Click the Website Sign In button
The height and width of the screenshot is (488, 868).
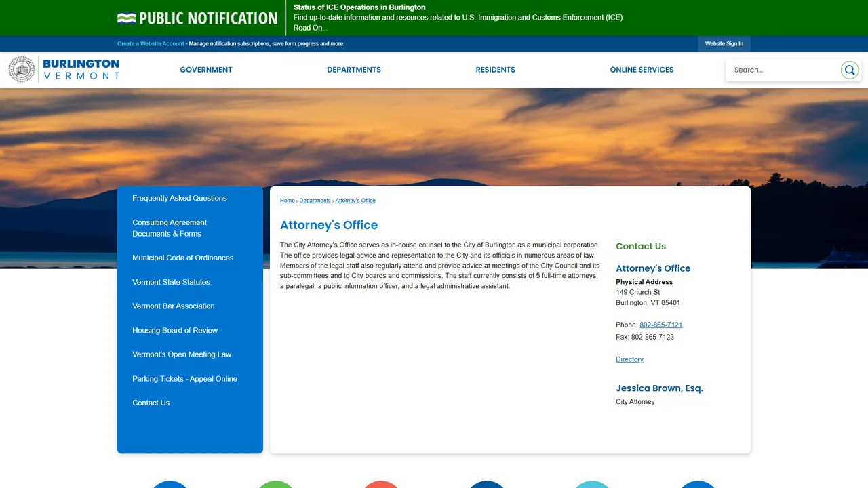click(x=724, y=44)
